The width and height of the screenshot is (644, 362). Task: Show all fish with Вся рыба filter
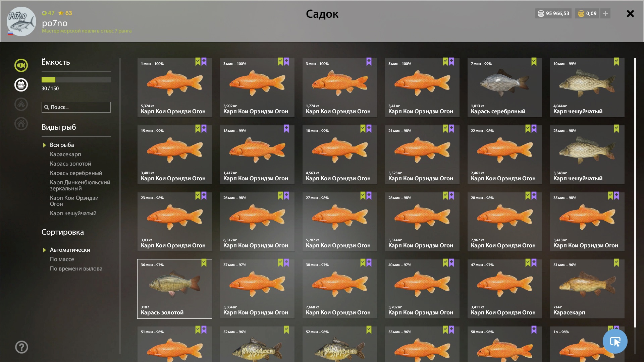coord(62,145)
